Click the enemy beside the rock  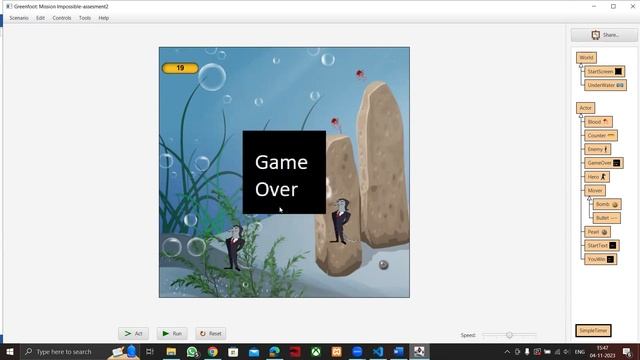click(340, 222)
